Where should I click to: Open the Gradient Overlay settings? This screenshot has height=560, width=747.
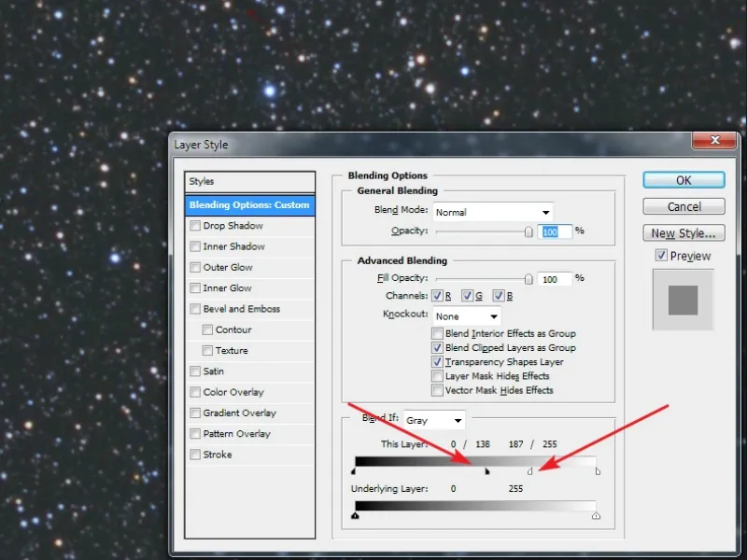(239, 413)
